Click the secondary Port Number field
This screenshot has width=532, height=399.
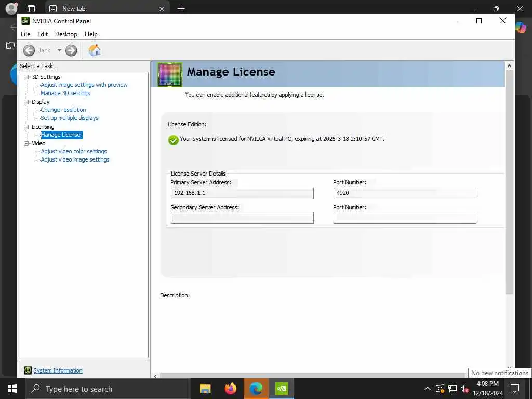[405, 218]
